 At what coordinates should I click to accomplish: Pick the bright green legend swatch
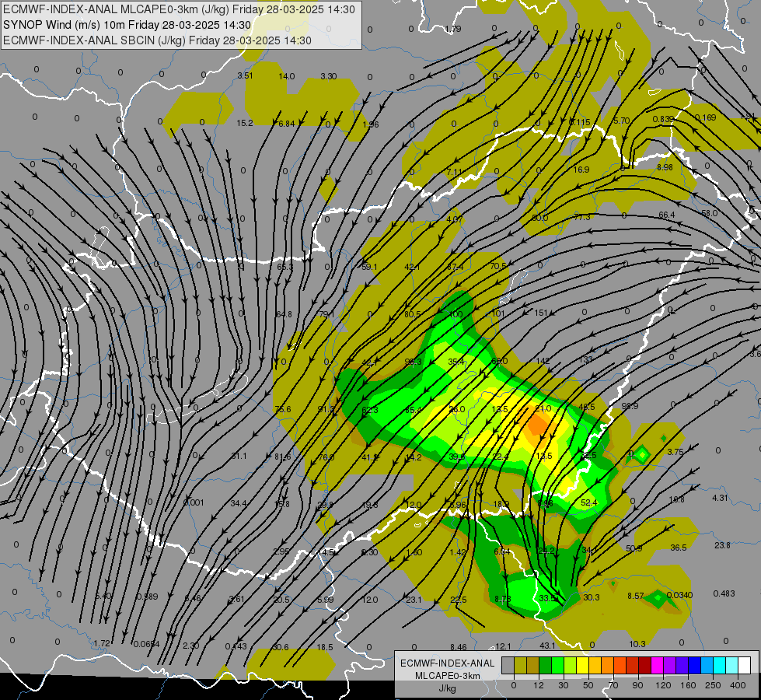pyautogui.click(x=557, y=665)
